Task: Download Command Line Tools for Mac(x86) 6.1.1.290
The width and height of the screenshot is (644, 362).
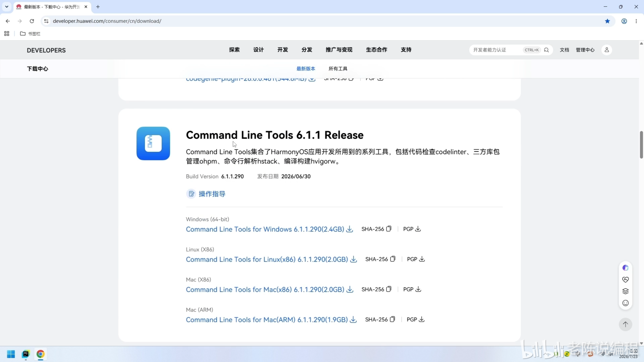Action: pos(269,290)
